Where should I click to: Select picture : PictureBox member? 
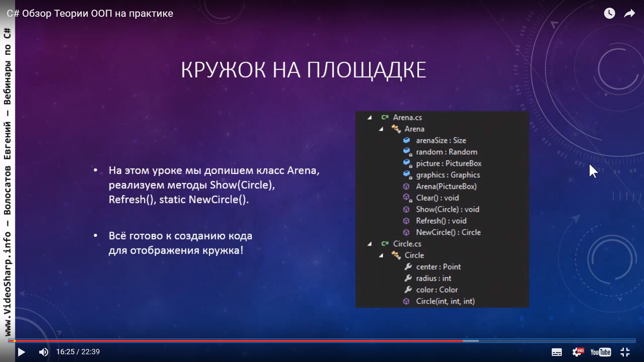(448, 164)
